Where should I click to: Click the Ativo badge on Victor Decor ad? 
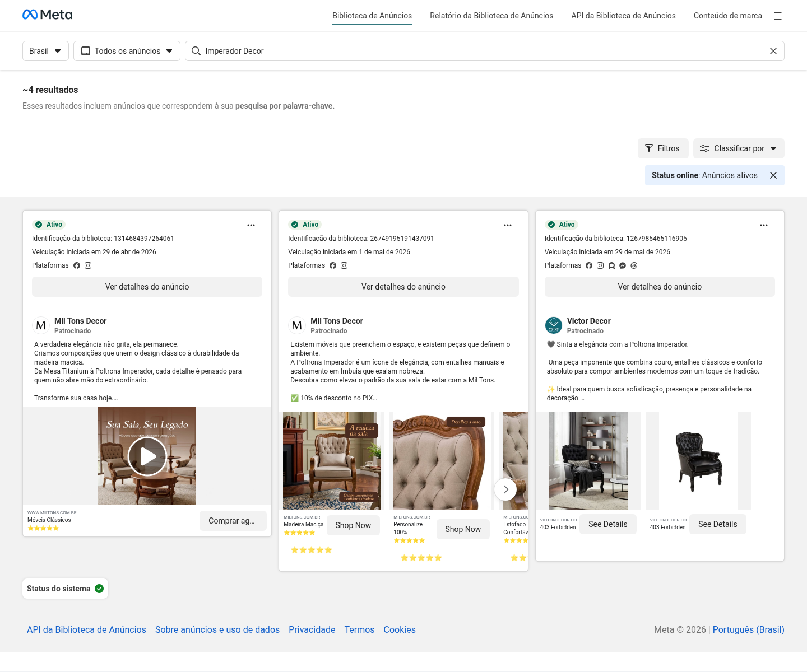coord(562,225)
